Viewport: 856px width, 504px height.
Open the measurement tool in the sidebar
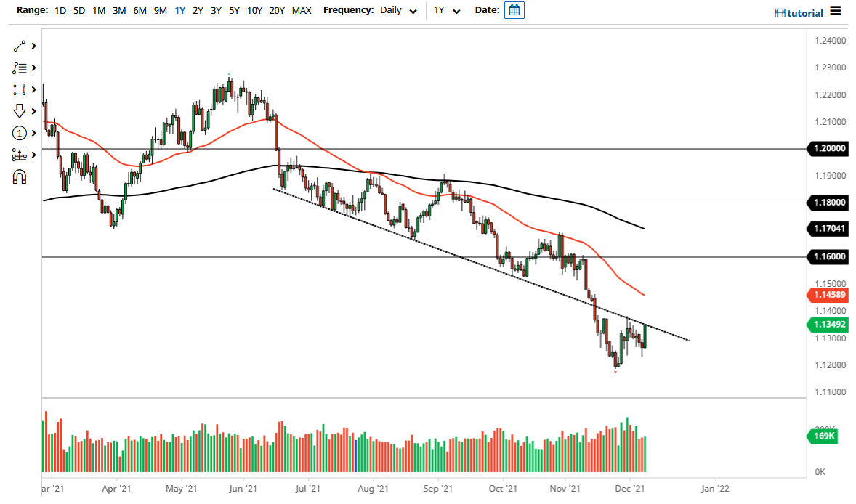coord(20,155)
